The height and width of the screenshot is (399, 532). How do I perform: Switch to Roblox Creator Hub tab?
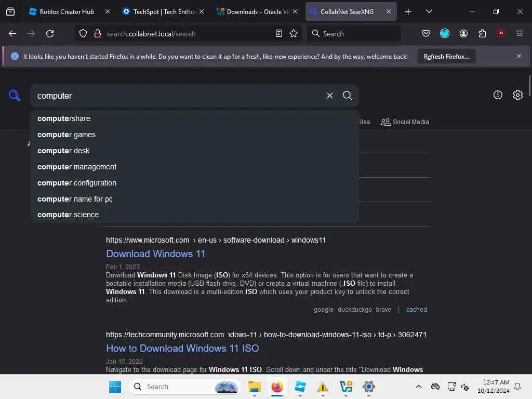(67, 11)
